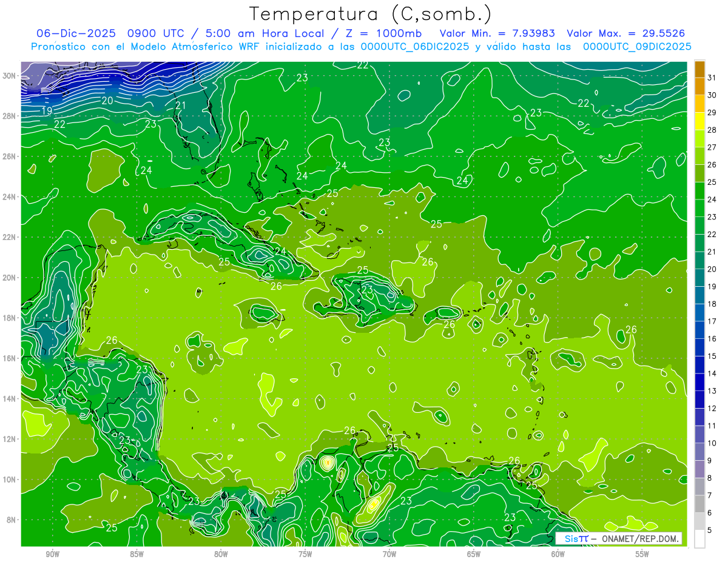Click the map contour label 21 over Florida
728x562 pixels.
[x=180, y=105]
